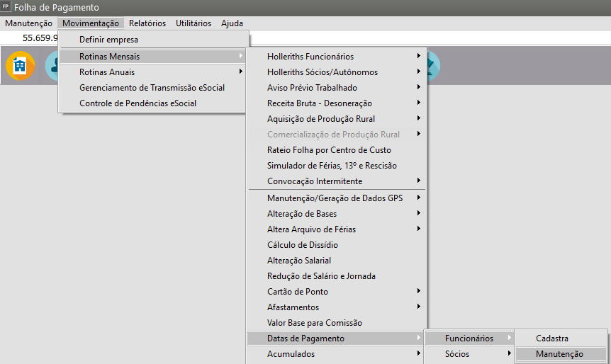Choose Gerenciamento de Transmissão eSocial

click(152, 88)
